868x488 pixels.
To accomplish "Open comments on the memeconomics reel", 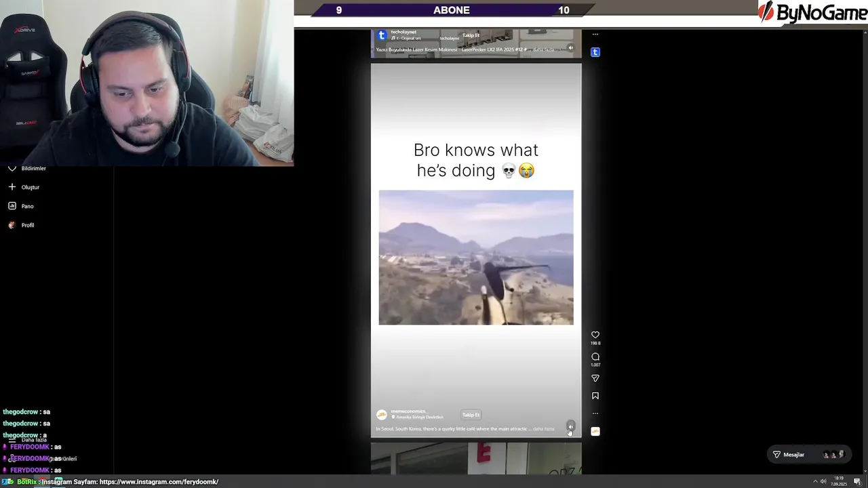I will pyautogui.click(x=595, y=357).
